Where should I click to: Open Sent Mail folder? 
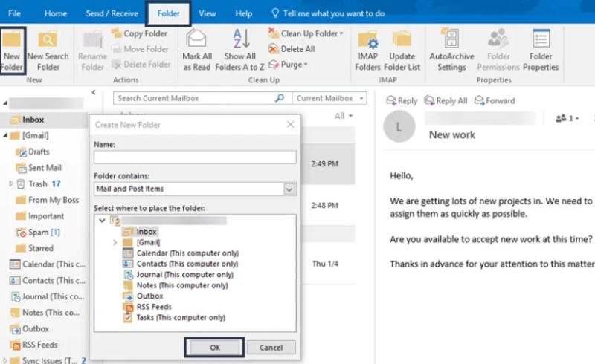(x=39, y=168)
